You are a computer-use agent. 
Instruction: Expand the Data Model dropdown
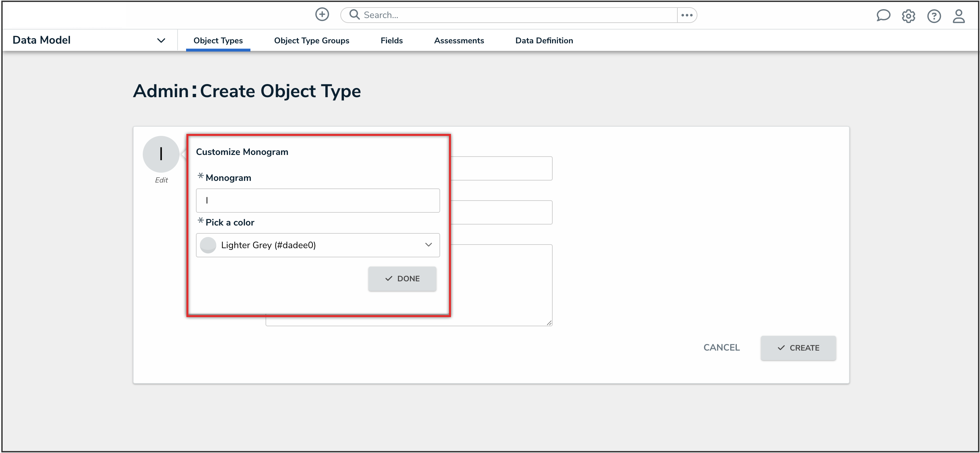(161, 40)
